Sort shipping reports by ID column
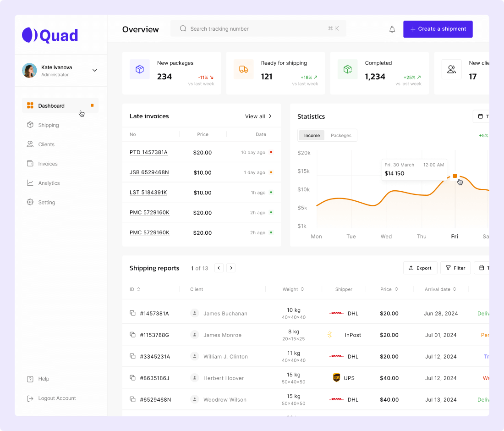 pyautogui.click(x=138, y=289)
